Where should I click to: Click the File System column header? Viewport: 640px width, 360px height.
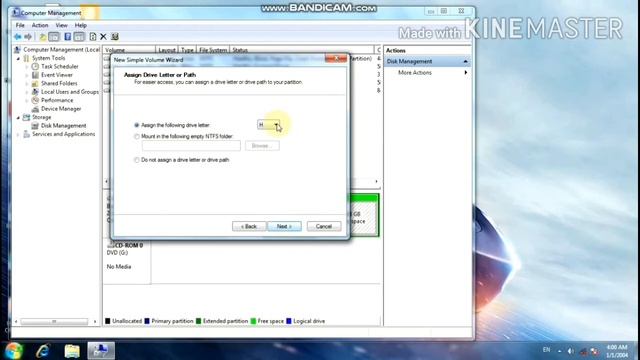(213, 50)
